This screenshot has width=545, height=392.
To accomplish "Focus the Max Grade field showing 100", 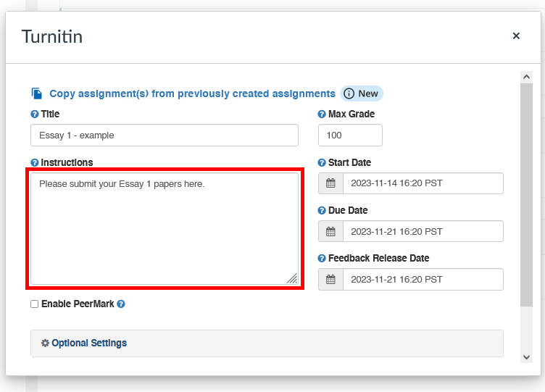I will click(350, 135).
